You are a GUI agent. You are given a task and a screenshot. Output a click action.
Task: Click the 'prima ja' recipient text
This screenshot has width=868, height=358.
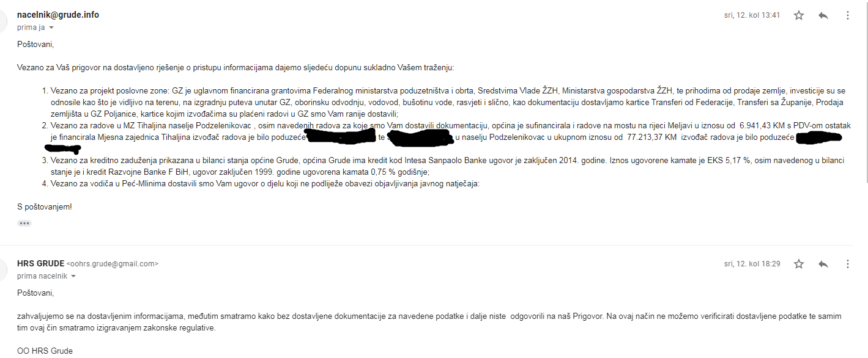tap(31, 27)
